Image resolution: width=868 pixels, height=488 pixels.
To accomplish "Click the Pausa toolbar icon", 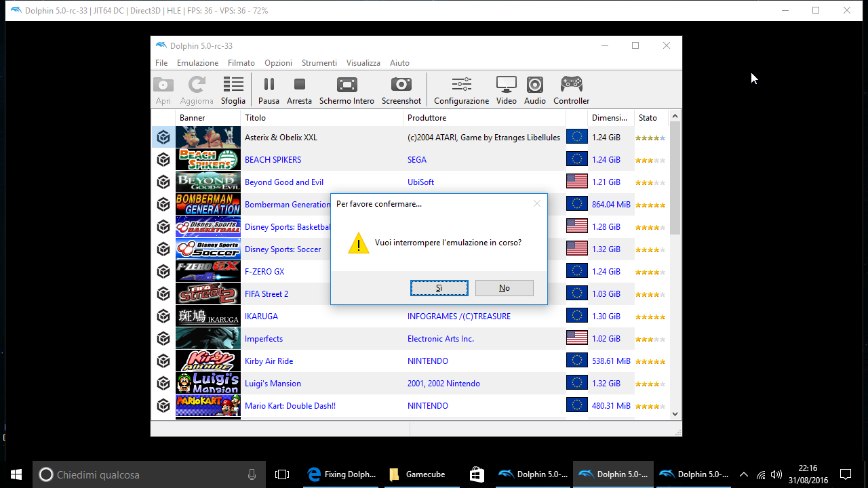I will pos(269,85).
